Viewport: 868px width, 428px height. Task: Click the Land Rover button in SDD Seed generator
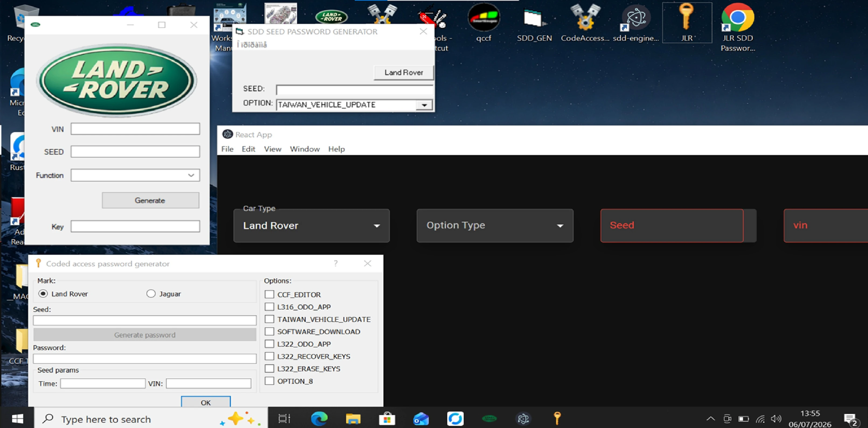(x=404, y=72)
